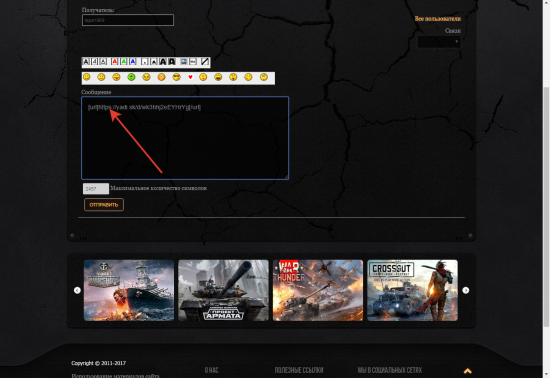Insert the thinking smiley, second from last

point(248,77)
